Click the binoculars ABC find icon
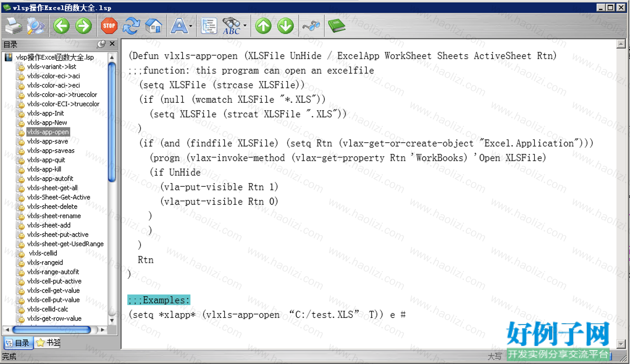 (x=232, y=26)
